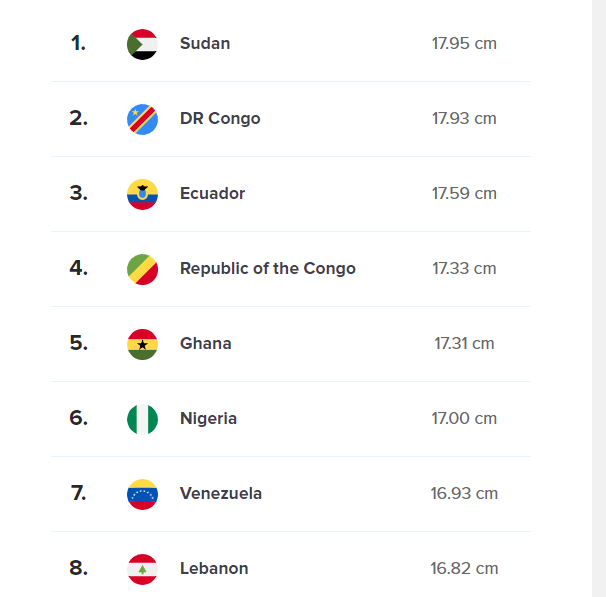Click the Republic of the Congo flag
The image size is (606, 597).
(x=142, y=269)
